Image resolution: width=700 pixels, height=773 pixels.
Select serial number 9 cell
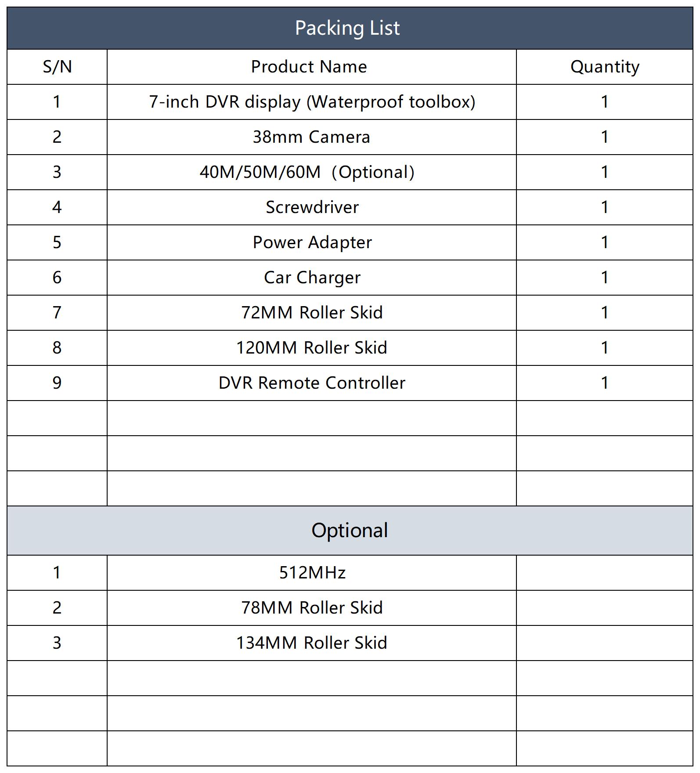coord(57,383)
